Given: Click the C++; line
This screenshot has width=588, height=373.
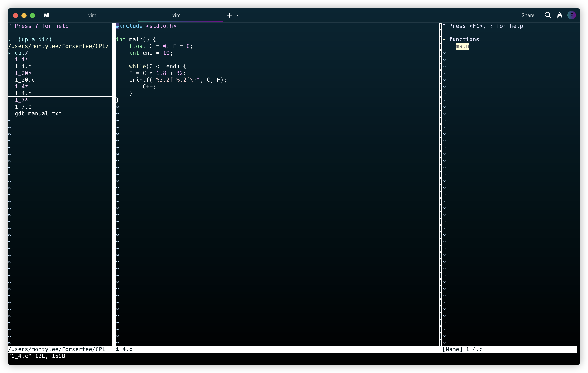Looking at the screenshot, I should 149,87.
